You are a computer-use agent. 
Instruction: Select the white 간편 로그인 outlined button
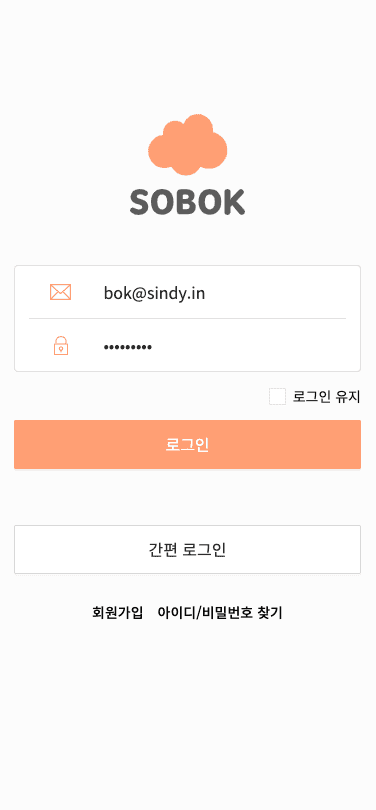coord(187,550)
